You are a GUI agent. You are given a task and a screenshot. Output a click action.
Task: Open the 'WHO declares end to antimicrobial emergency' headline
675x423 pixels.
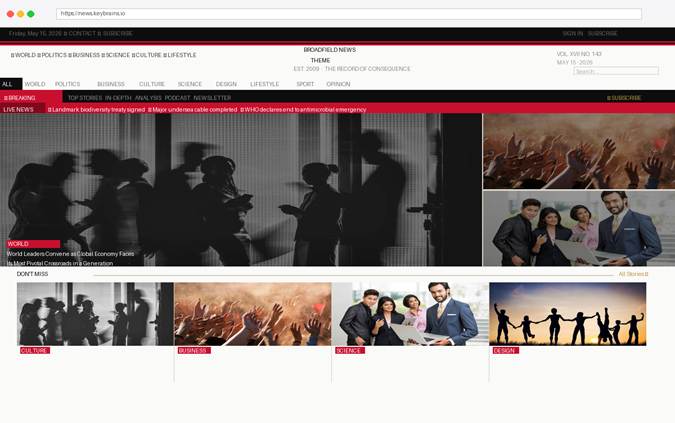(303, 110)
